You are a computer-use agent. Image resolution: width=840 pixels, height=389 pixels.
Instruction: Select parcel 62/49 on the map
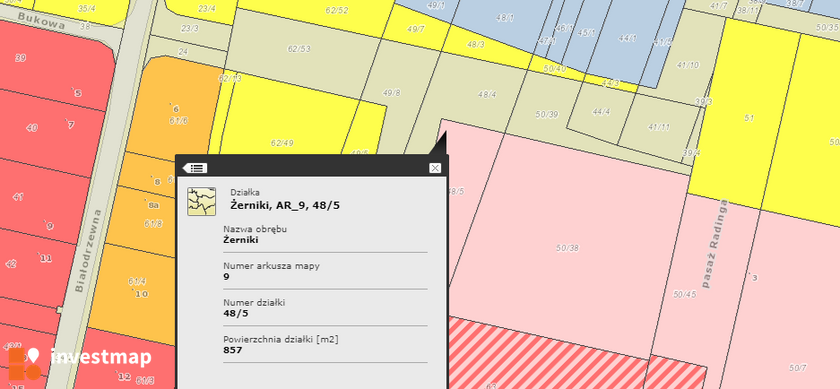(282, 143)
